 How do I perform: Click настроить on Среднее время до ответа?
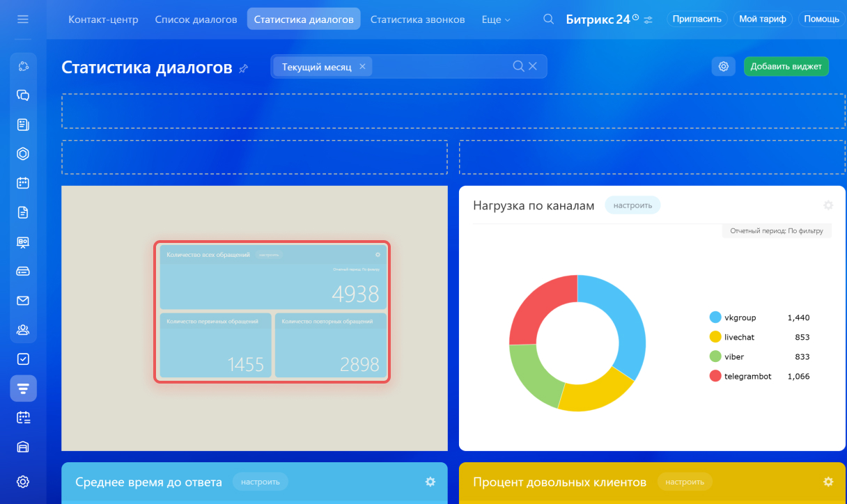261,482
